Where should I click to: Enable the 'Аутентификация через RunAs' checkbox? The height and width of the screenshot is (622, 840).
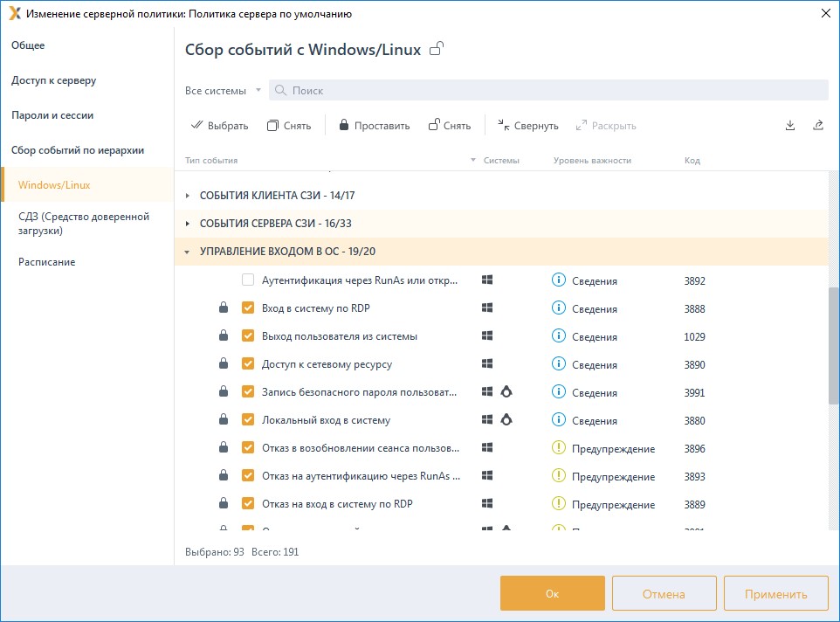pyautogui.click(x=248, y=280)
